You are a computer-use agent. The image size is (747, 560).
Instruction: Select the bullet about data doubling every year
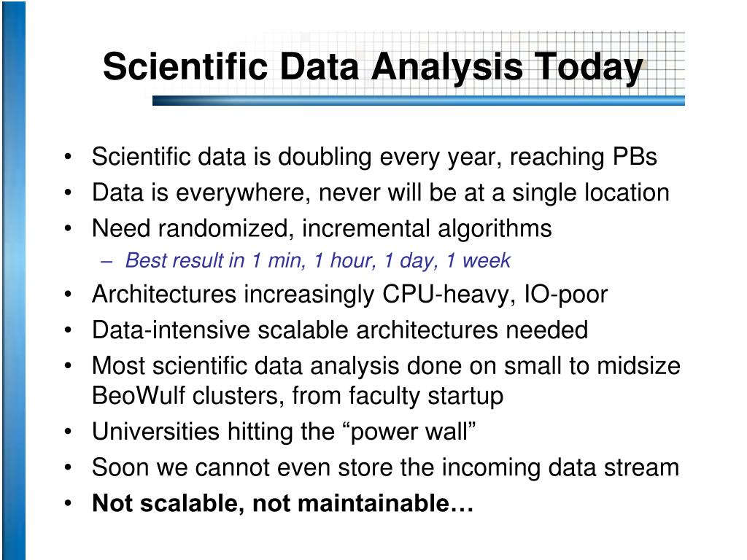point(374,157)
